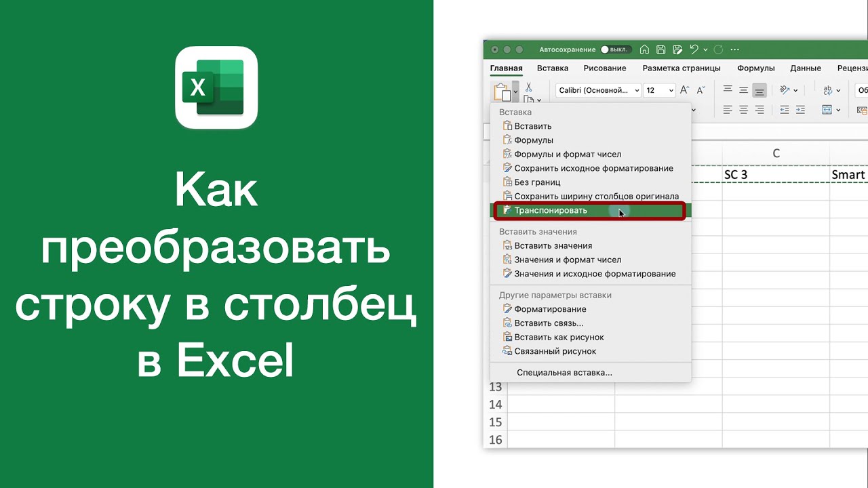The image size is (868, 488).
Task: Open the more options ellipsis in title bar
Action: click(x=735, y=49)
